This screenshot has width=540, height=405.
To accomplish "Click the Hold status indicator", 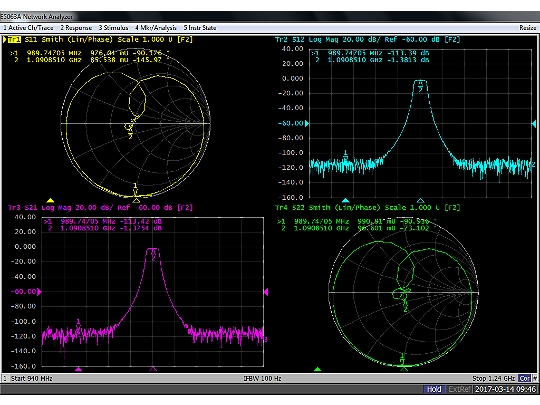I will pyautogui.click(x=434, y=389).
